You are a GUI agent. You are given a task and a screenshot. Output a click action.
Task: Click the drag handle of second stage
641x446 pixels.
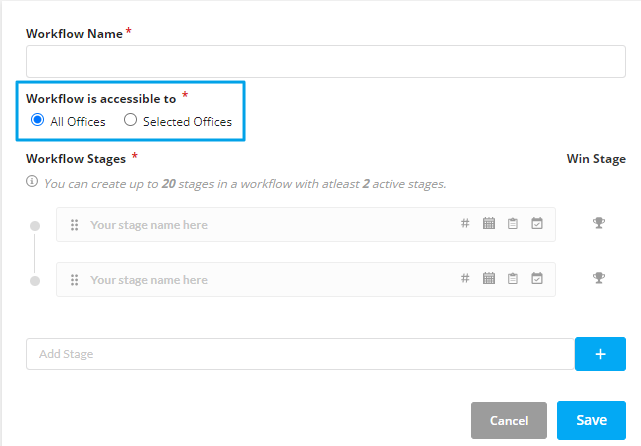pos(74,280)
